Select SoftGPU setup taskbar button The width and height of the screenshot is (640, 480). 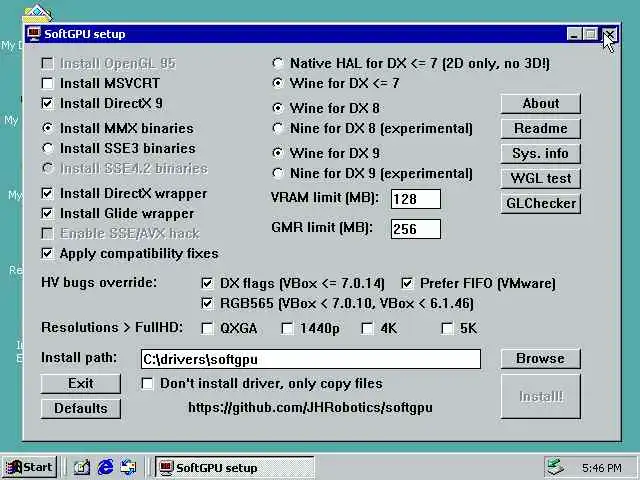click(235, 467)
